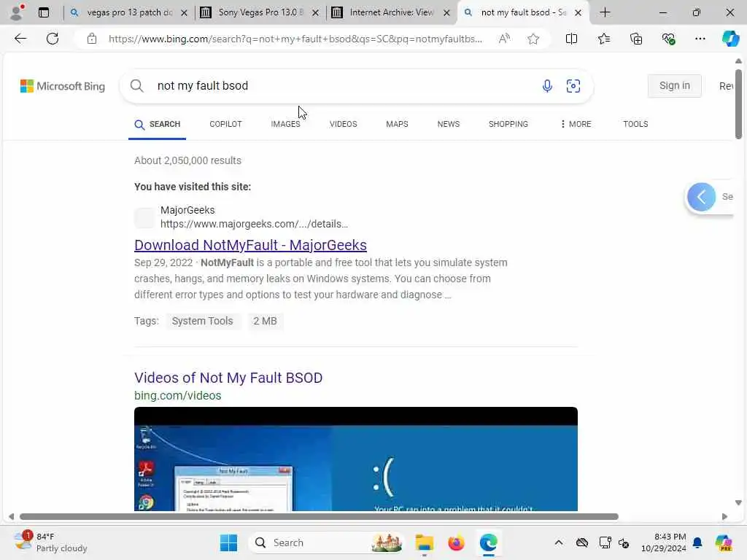Select the VIDEOS tab
Screen dimensions: 747x560
[x=343, y=124]
